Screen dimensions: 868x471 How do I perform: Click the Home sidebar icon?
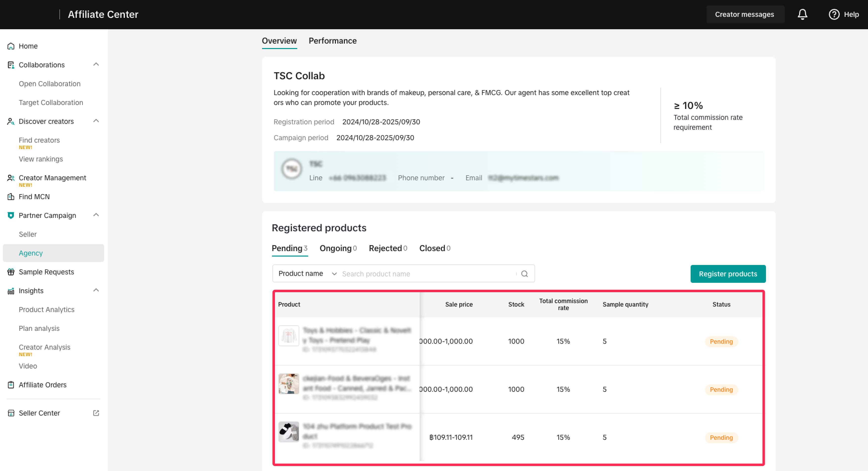pos(11,46)
